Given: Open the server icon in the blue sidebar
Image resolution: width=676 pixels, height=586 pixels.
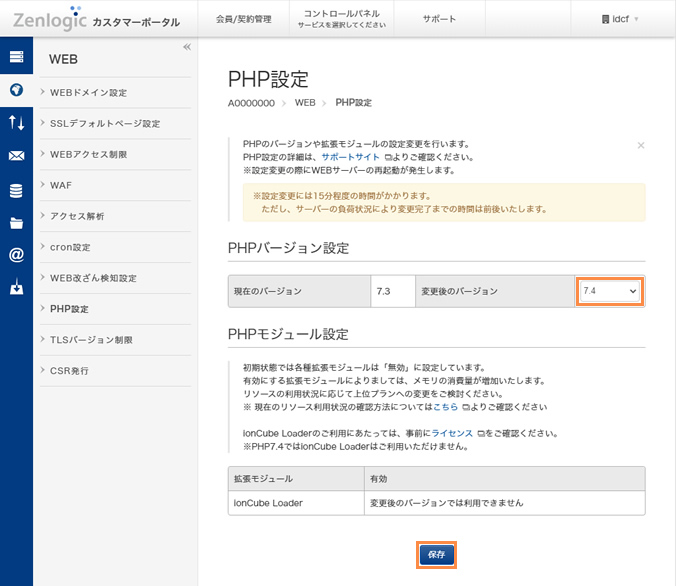Looking at the screenshot, I should [16, 56].
